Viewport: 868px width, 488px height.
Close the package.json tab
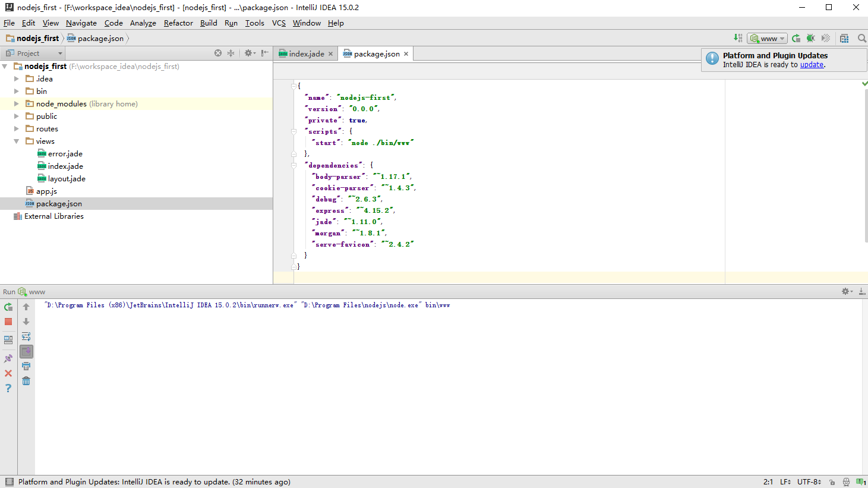(x=406, y=53)
